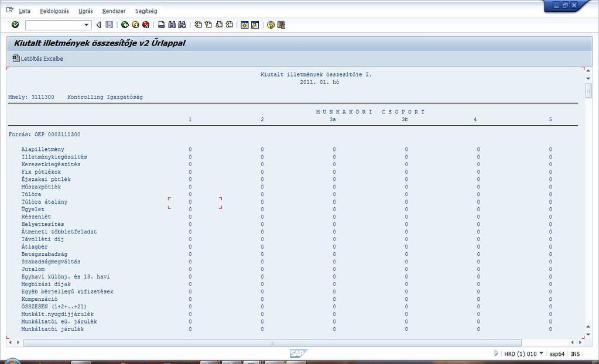Viewport: 599px width, 364px height.
Task: Open the Rendszer menu
Action: coord(114,11)
